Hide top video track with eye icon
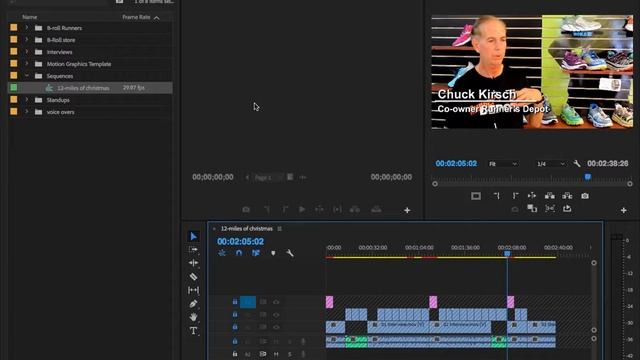 click(276, 302)
